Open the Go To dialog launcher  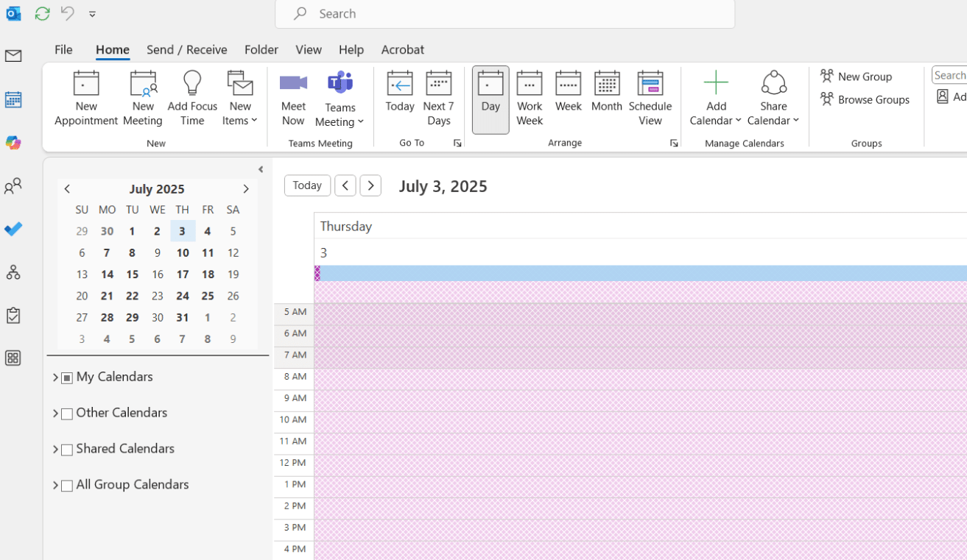coord(457,143)
